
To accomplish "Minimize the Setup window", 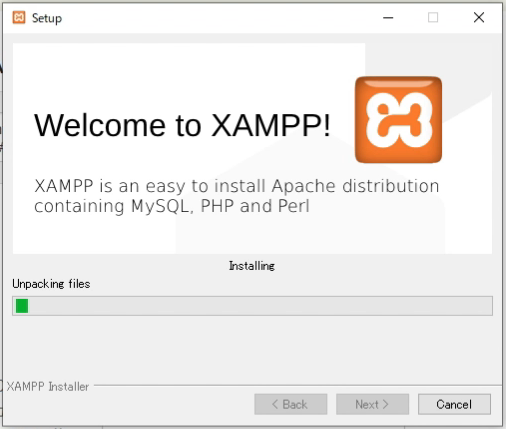I will [x=388, y=18].
